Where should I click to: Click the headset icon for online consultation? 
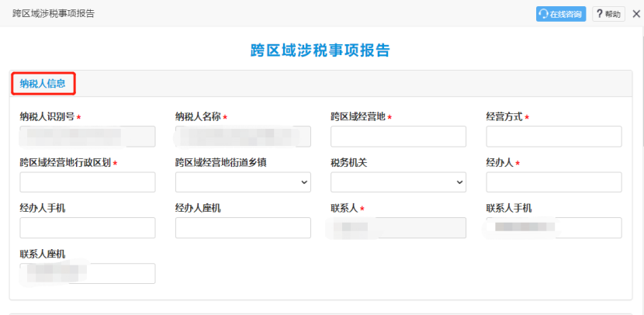tap(543, 14)
